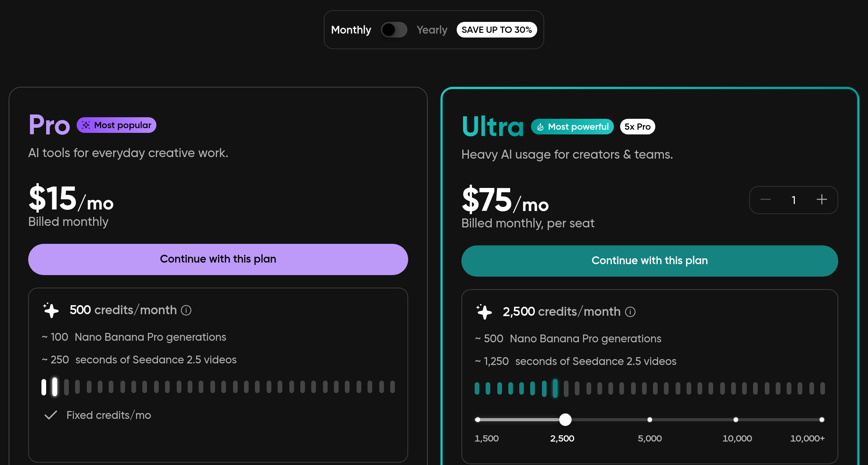Image resolution: width=868 pixels, height=465 pixels.
Task: Click the Ultra plan title
Action: (493, 127)
